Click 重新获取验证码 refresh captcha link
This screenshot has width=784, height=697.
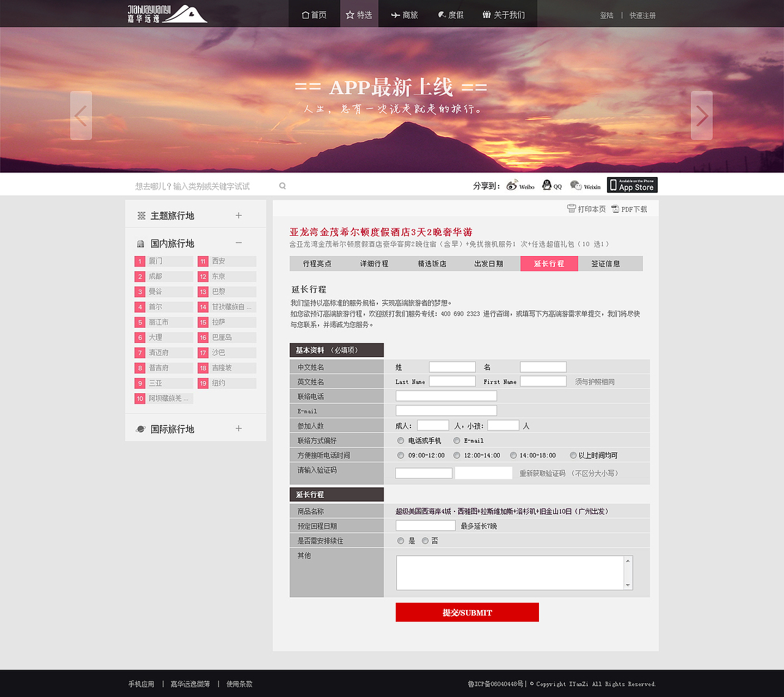(x=543, y=473)
